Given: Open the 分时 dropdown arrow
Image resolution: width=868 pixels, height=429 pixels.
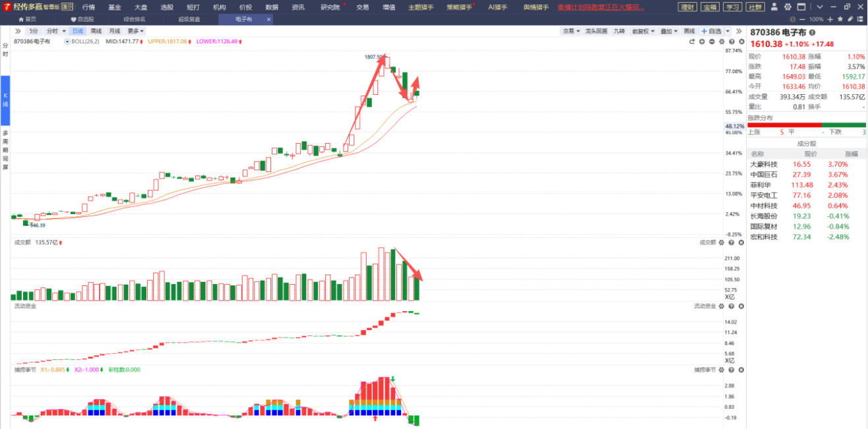Looking at the screenshot, I should click(x=64, y=31).
